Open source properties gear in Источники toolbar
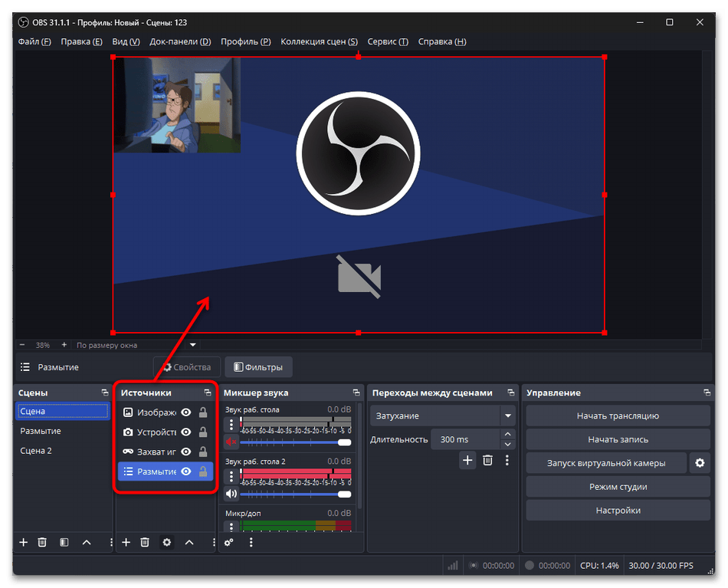 pos(167,542)
